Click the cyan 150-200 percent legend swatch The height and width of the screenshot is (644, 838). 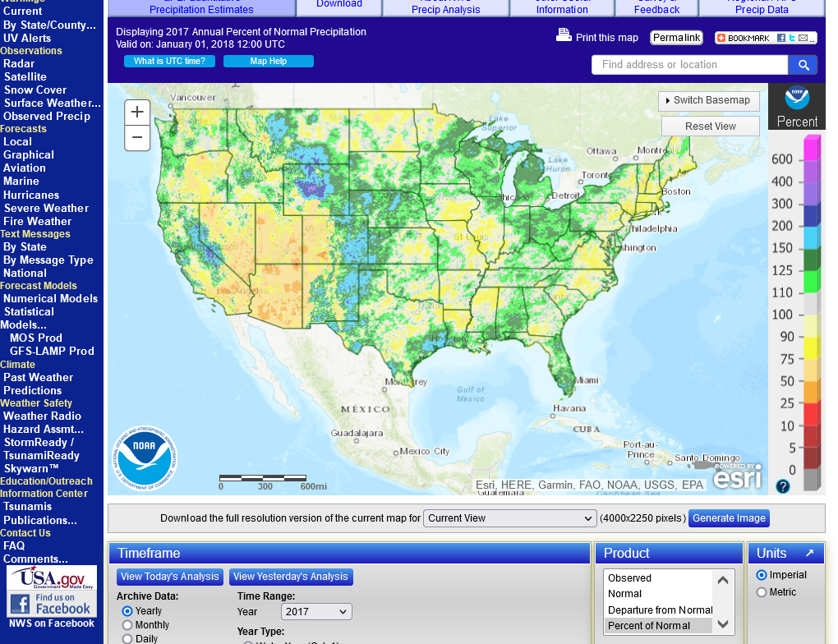(x=812, y=237)
